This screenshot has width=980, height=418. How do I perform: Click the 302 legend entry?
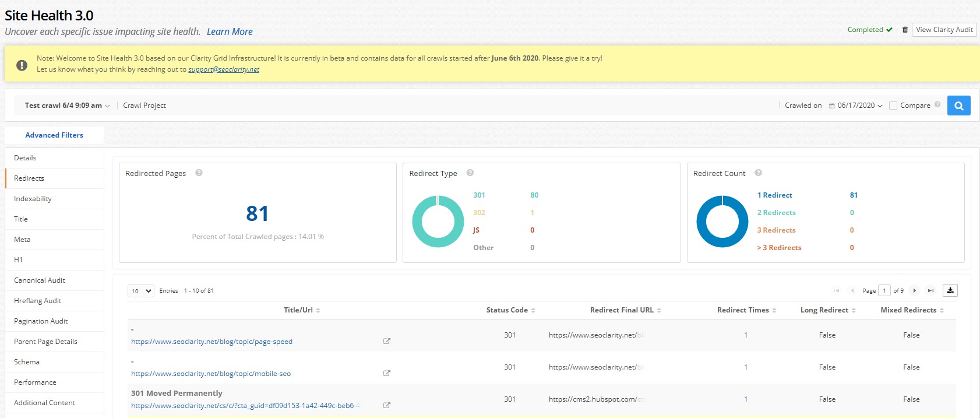[479, 213]
